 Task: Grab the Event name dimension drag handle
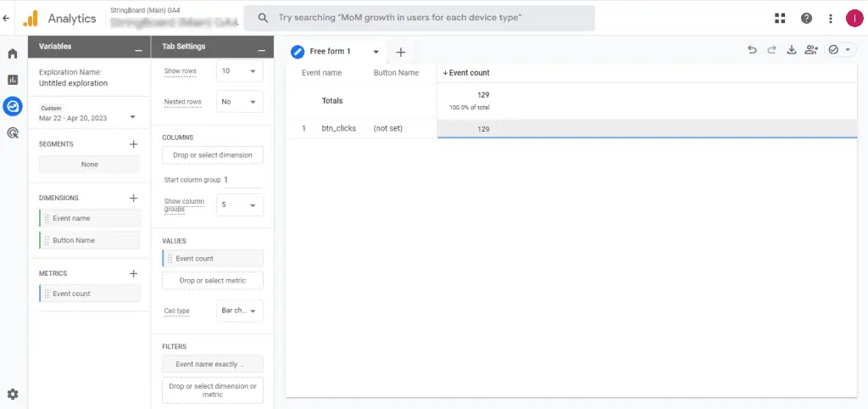(47, 218)
